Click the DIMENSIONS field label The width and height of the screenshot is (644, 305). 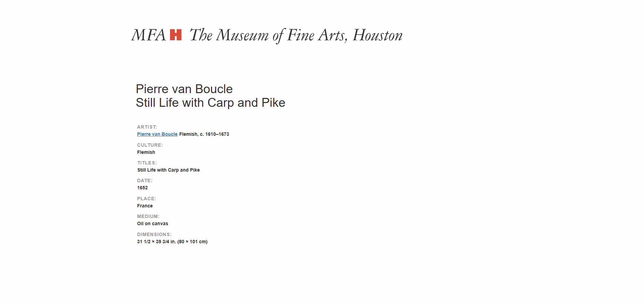click(154, 234)
